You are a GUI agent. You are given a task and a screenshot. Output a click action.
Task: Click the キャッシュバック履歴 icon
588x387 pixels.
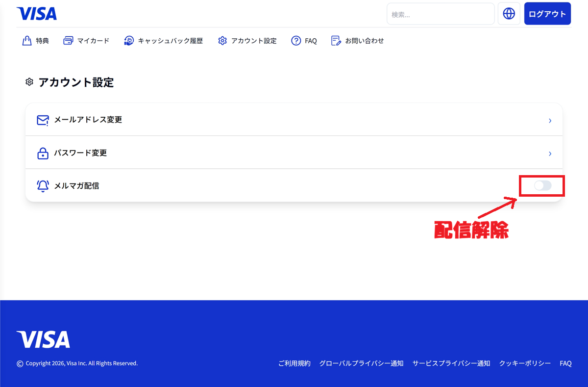(x=129, y=41)
